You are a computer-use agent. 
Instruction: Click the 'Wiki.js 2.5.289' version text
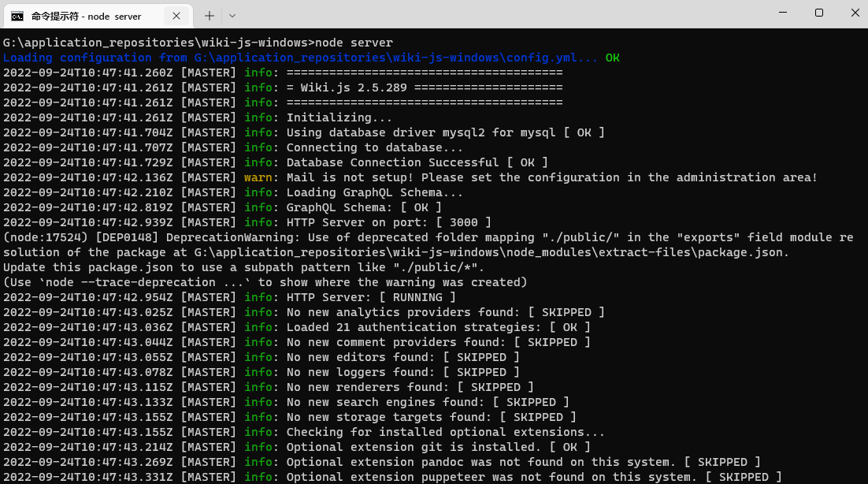353,87
